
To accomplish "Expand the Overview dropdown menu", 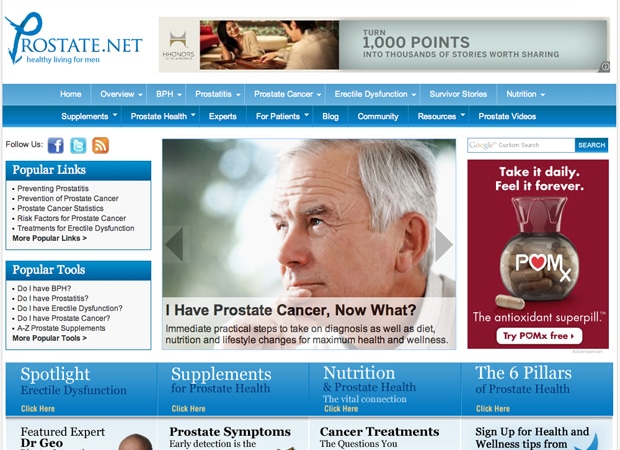I will tap(121, 94).
